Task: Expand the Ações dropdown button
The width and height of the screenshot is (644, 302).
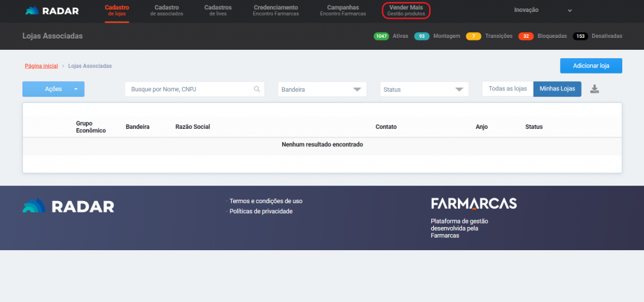Action: (x=76, y=90)
